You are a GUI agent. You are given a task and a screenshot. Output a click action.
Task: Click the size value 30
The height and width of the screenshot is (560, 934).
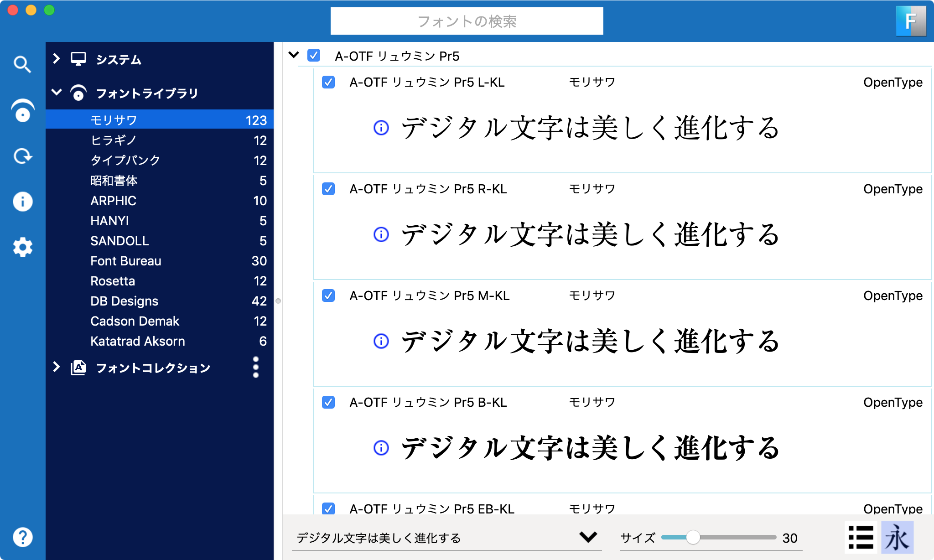(x=790, y=538)
